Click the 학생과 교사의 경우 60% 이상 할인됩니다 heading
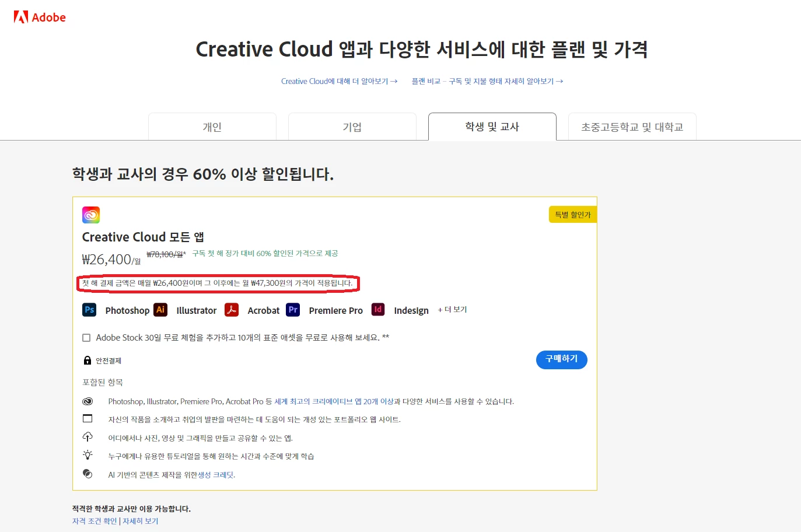 [x=203, y=174]
